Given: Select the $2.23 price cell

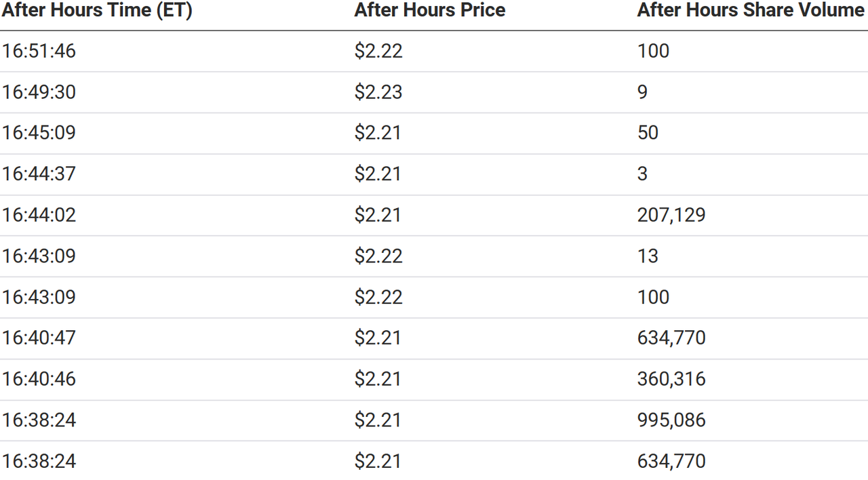Looking at the screenshot, I should coord(378,92).
